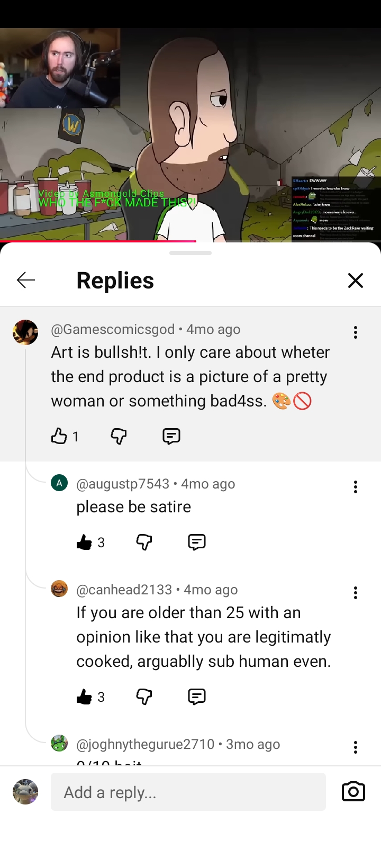Toggle like on @augustp7543 reply
Viewport: 381px width, 868px height.
84,542
